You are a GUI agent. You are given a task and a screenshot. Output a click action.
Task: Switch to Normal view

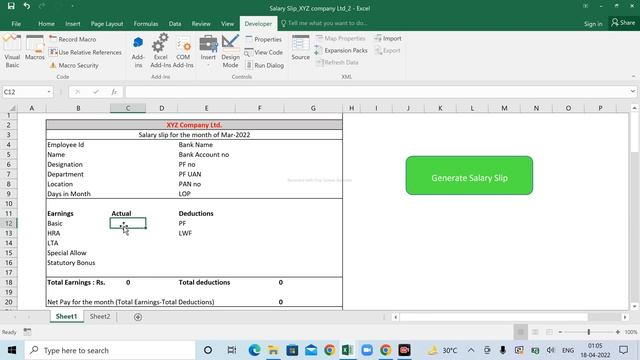pyautogui.click(x=520, y=332)
